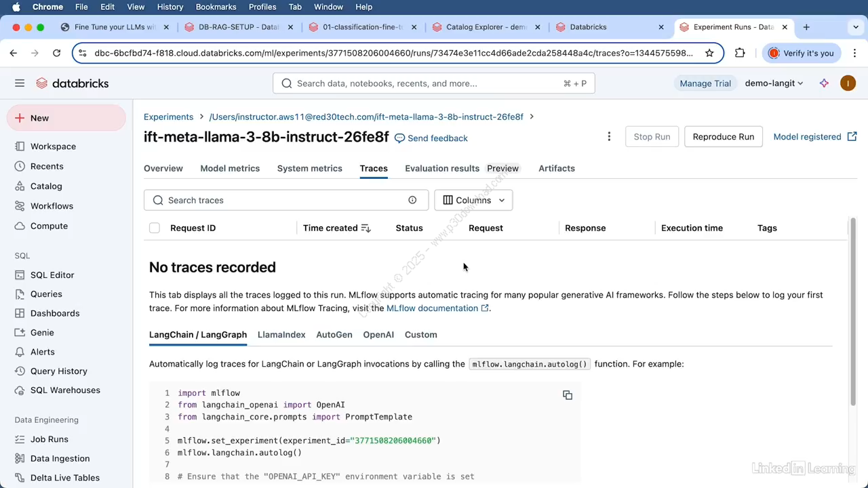Select the Custom instructions tab

click(421, 335)
